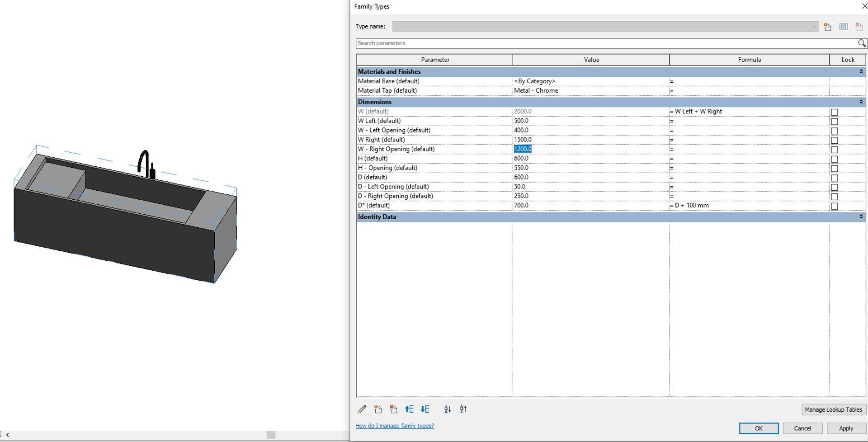Viewport: 868px width, 442px height.
Task: Open Manage Lookup Tables
Action: tap(833, 409)
